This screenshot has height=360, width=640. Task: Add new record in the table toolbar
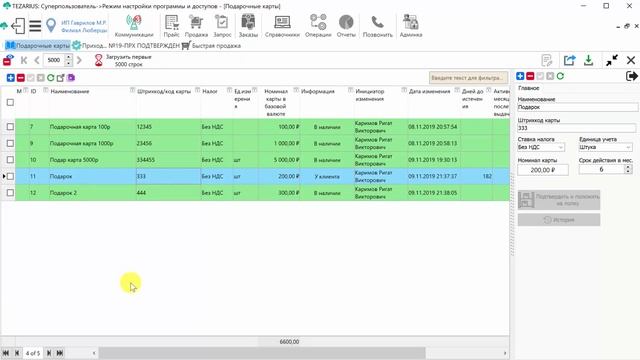11,78
